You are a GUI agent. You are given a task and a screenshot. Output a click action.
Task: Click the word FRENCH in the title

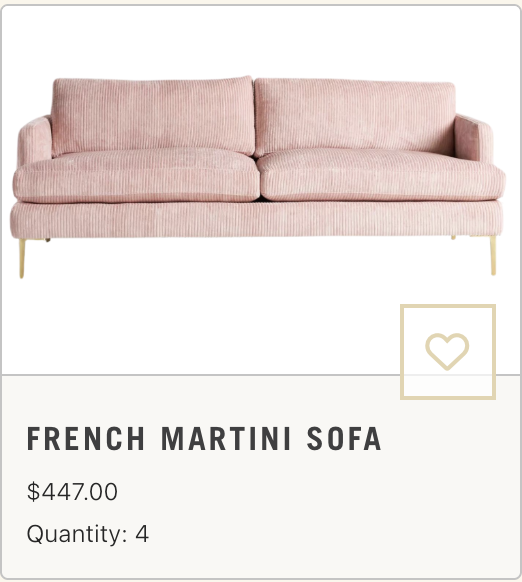point(86,438)
